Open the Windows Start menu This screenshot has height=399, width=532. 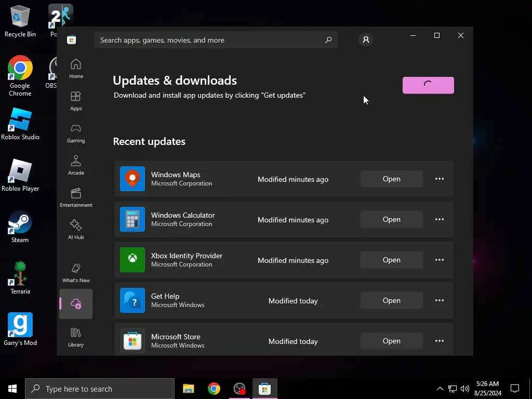click(12, 389)
